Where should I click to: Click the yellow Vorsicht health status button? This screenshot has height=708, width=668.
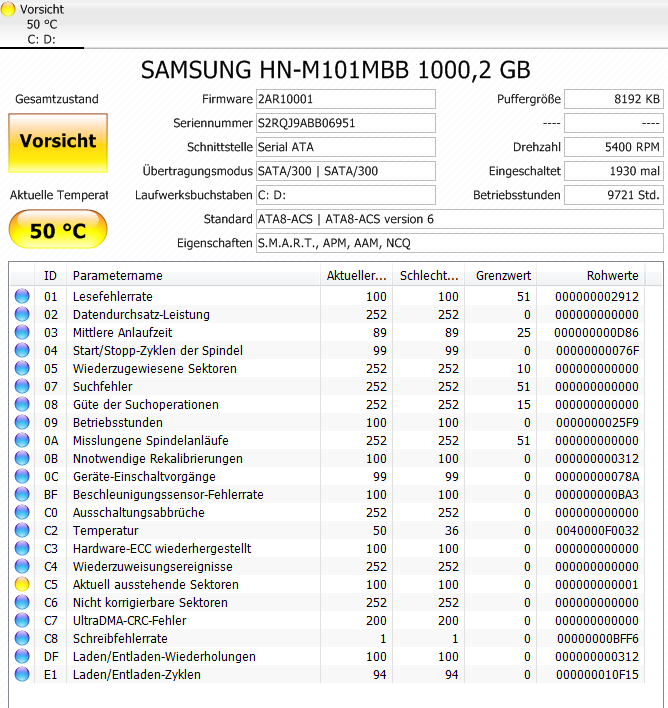click(58, 143)
